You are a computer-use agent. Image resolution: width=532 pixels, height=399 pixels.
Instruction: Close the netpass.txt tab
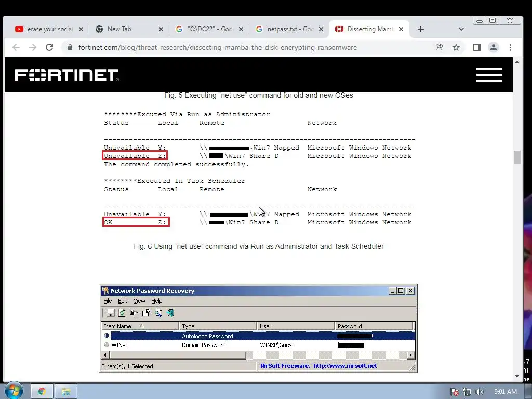point(321,29)
